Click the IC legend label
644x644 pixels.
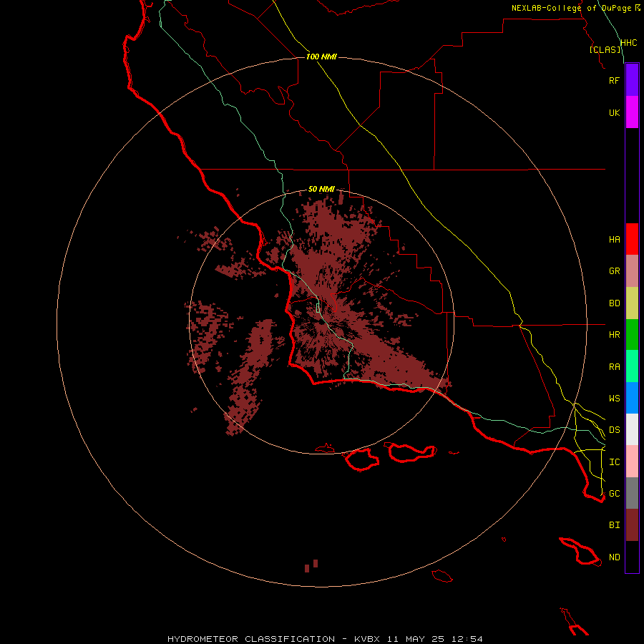[614, 462]
